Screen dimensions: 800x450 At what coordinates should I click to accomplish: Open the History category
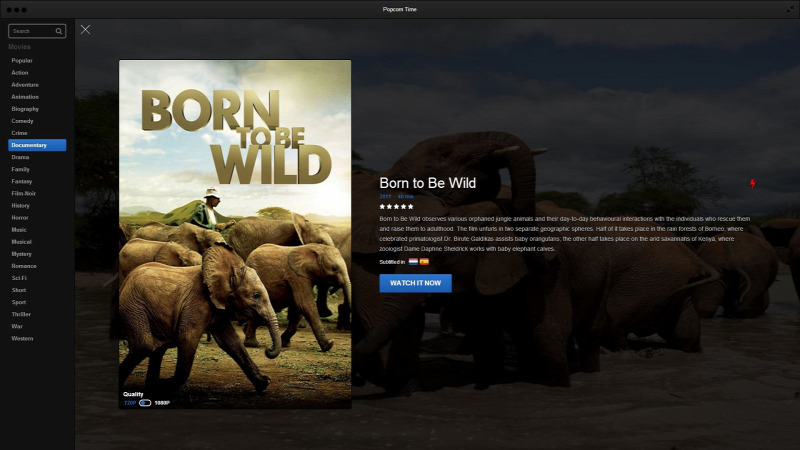(x=20, y=206)
